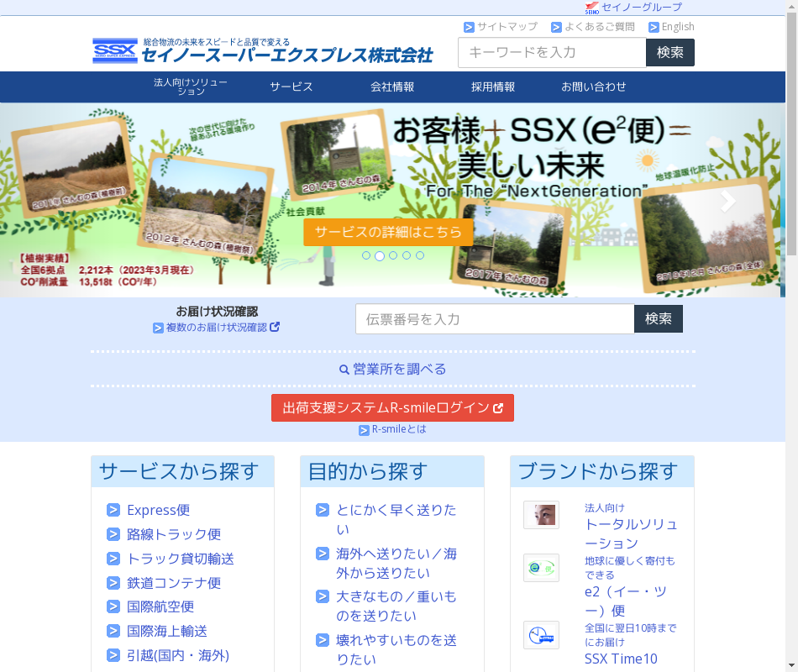This screenshot has height=672, width=798.
Task: Click arrow icon beside とにかく早く送りたい
Action: pyautogui.click(x=323, y=510)
